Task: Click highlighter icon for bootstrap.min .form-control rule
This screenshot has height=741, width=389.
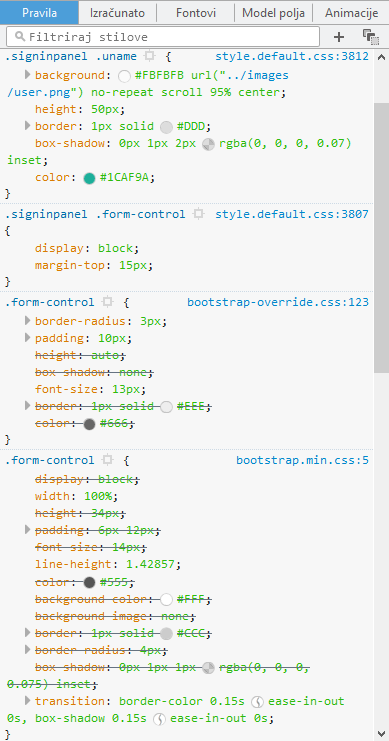Action: point(108,460)
